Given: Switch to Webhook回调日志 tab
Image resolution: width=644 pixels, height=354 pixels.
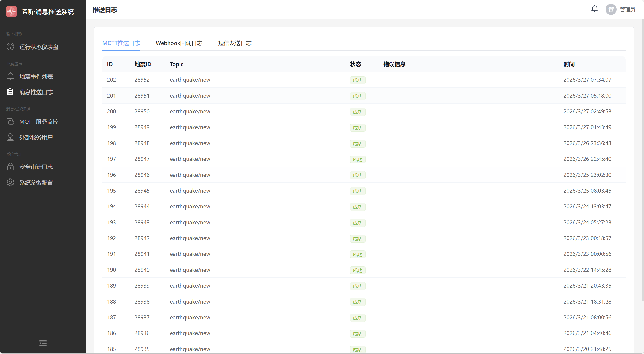Looking at the screenshot, I should (179, 43).
